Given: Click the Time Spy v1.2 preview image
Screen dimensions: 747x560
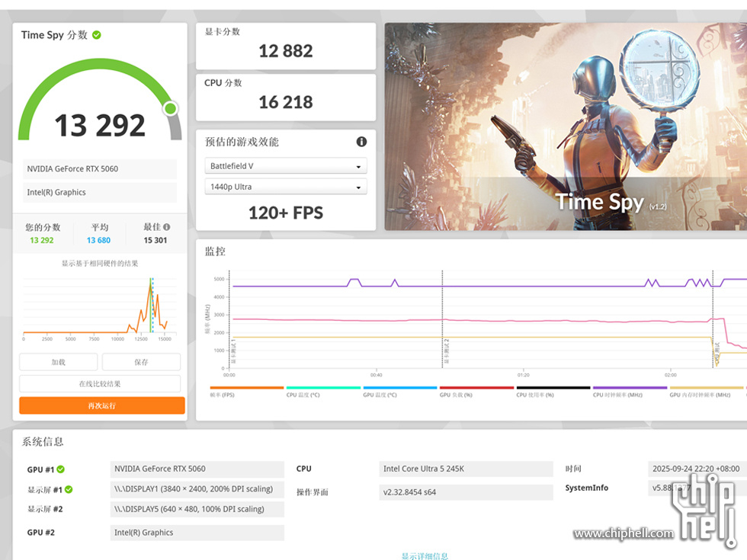Looking at the screenshot, I should coord(566,126).
